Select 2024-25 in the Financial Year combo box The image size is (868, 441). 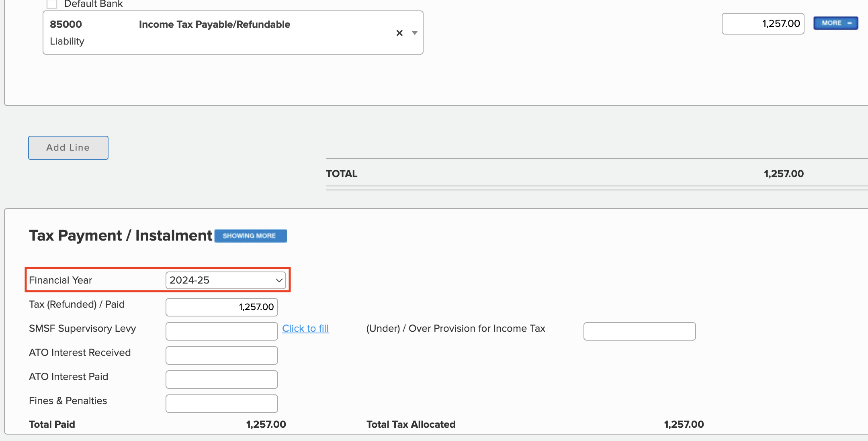tap(223, 280)
